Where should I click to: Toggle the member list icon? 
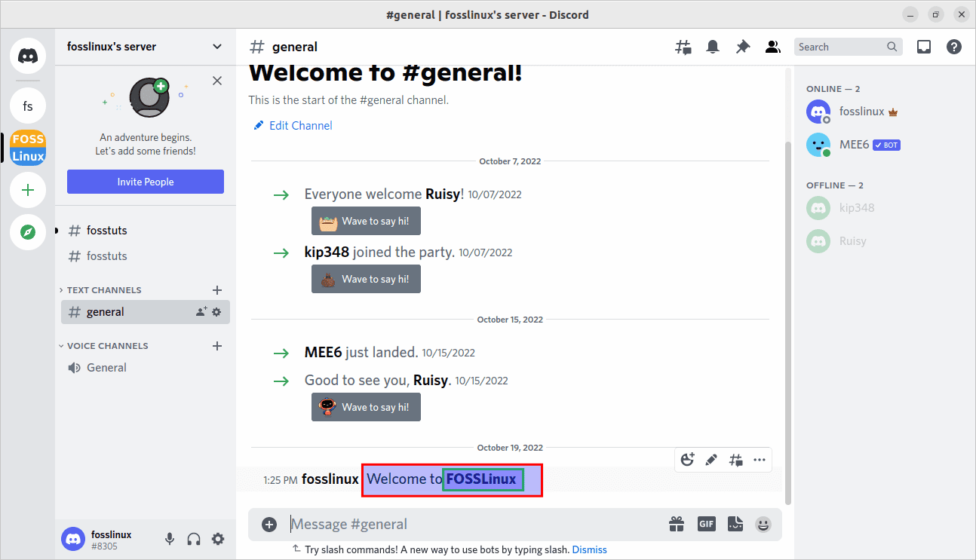[x=772, y=47]
